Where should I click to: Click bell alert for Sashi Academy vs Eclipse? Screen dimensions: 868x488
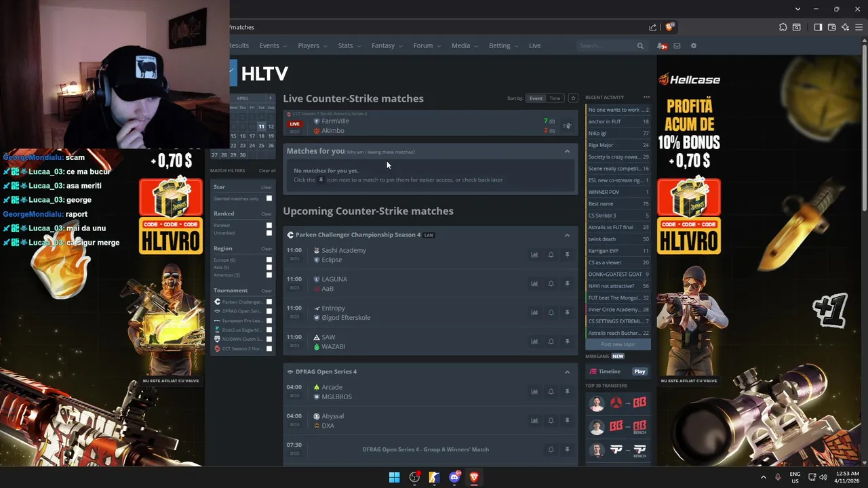(x=551, y=255)
